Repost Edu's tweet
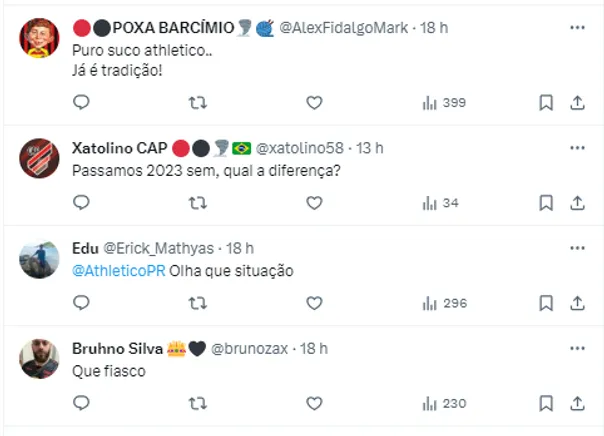The image size is (604, 436). (198, 302)
